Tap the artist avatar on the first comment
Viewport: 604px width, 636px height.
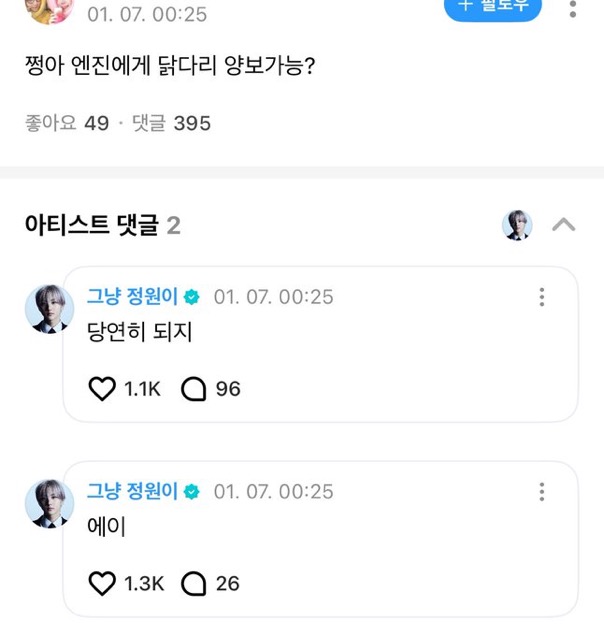[47, 308]
